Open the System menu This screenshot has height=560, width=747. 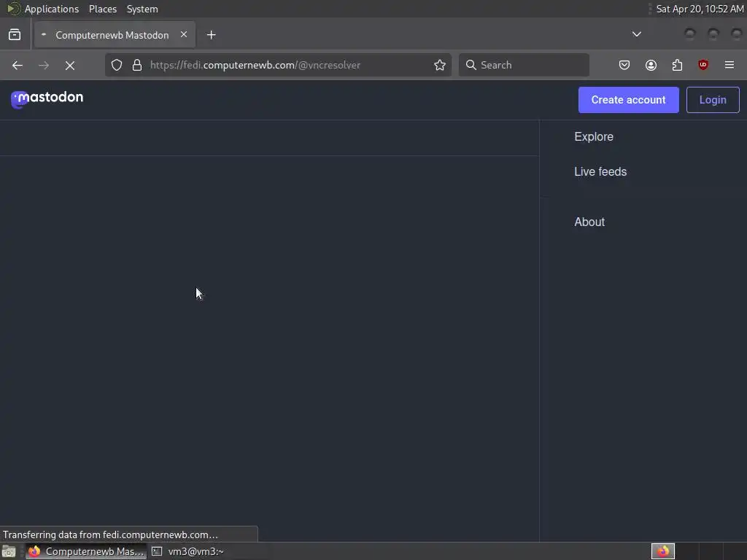click(142, 9)
